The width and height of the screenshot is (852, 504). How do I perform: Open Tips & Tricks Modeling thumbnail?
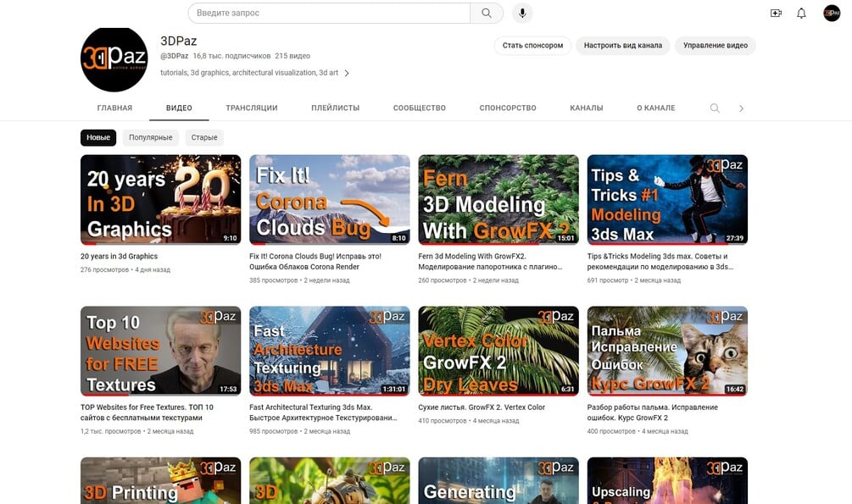(x=667, y=199)
